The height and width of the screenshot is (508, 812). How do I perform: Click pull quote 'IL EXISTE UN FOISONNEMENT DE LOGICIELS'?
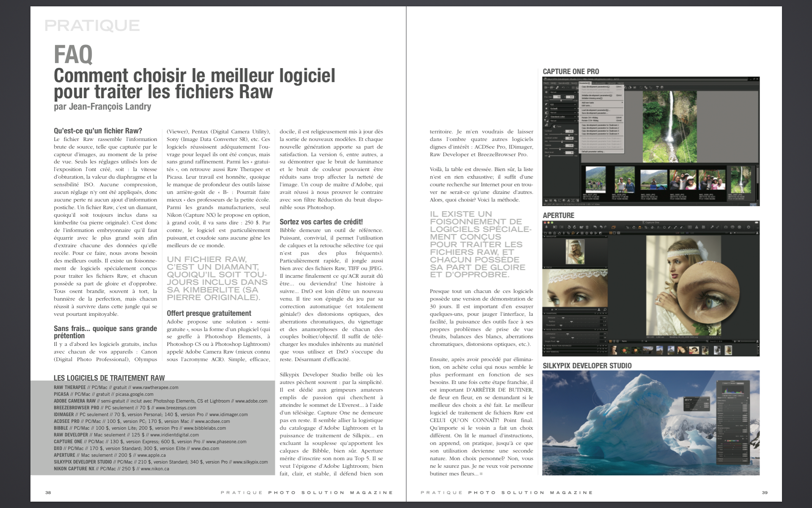(x=480, y=244)
